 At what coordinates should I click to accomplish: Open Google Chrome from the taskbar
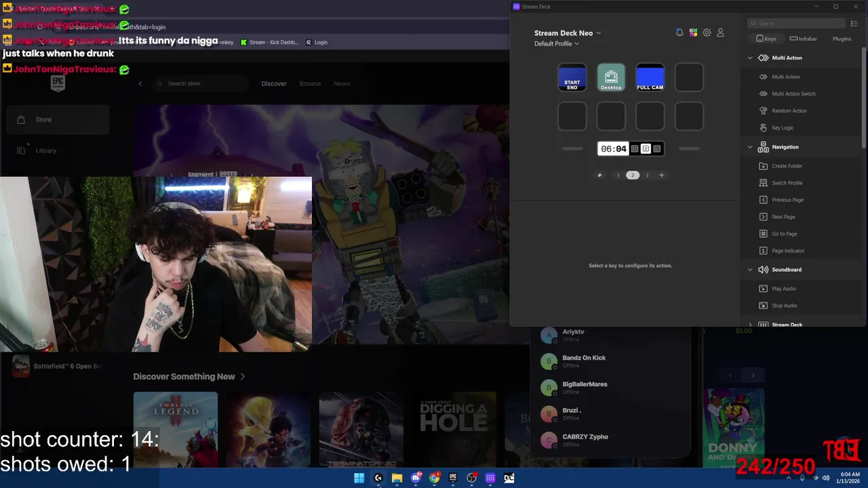434,478
